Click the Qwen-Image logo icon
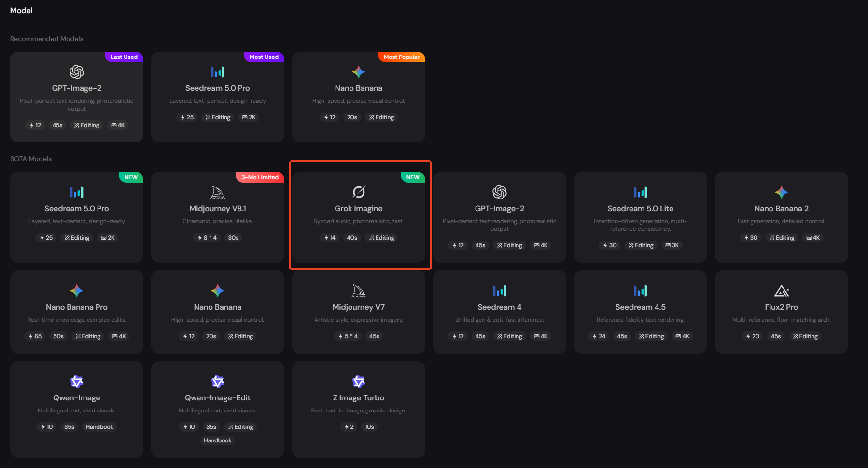This screenshot has width=868, height=468. coord(77,382)
